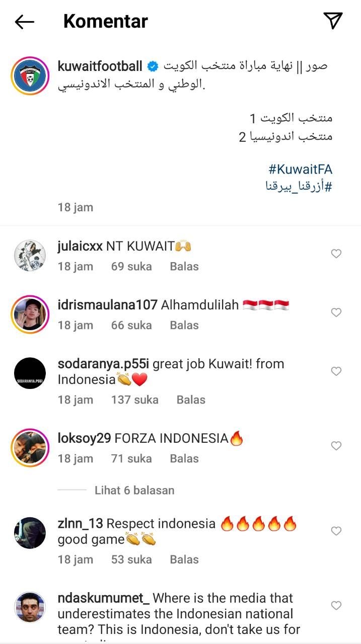
Task: Tap the heart on zlnn_13's comment
Action: (x=336, y=531)
